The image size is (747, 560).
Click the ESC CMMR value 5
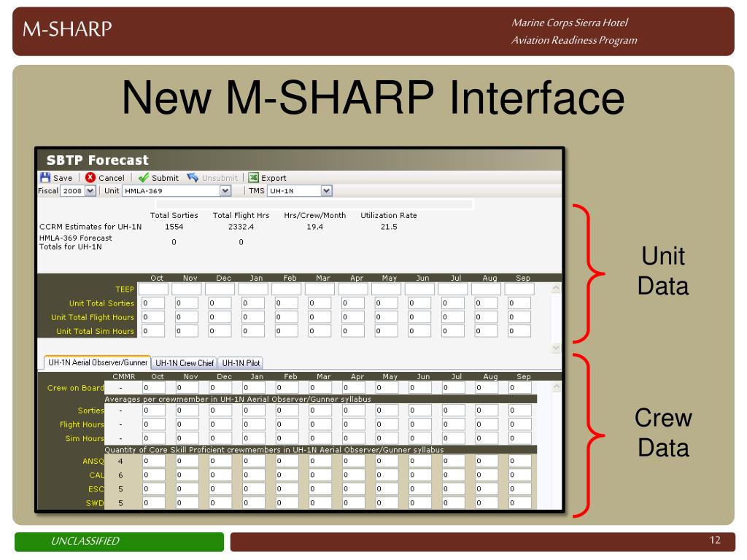click(x=120, y=489)
